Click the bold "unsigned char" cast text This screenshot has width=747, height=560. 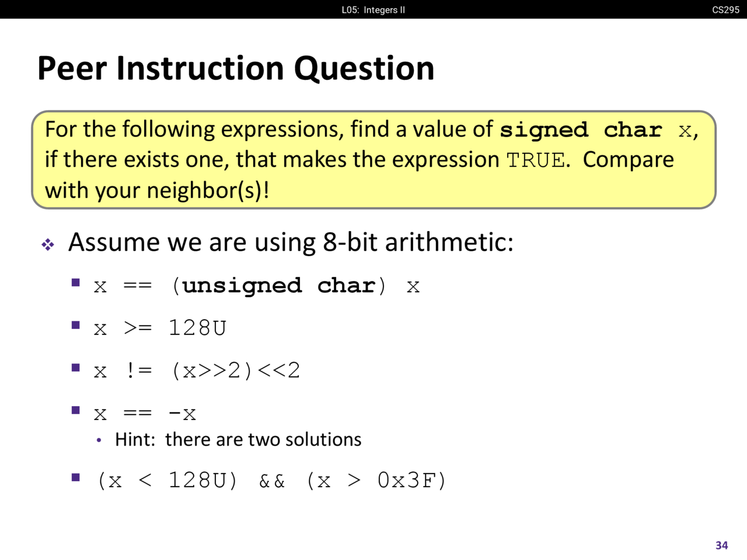click(279, 286)
